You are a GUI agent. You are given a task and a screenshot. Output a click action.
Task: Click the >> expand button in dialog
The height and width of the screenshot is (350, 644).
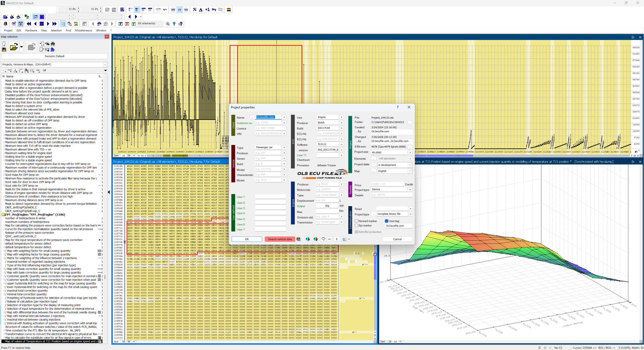(x=330, y=239)
